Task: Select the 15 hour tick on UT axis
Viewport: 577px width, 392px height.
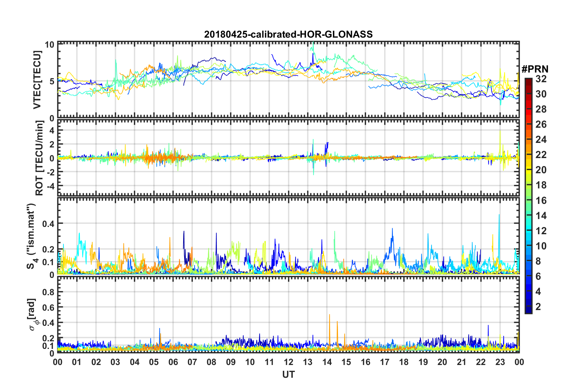Action: (346, 362)
